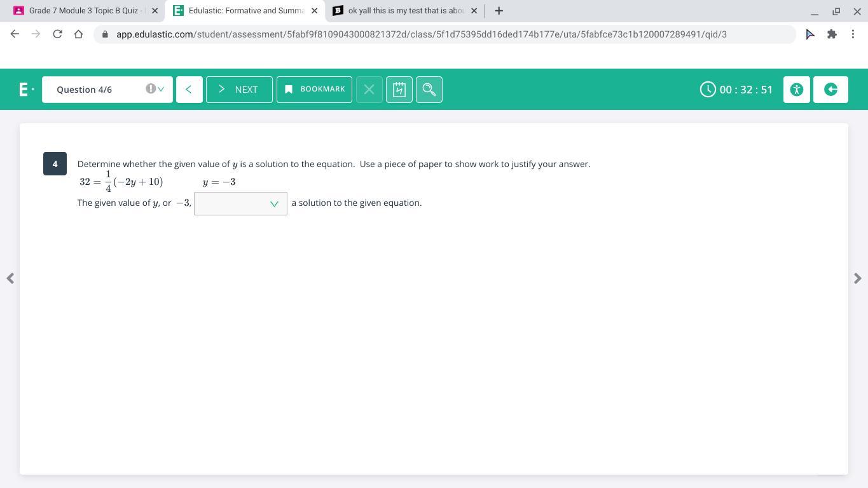This screenshot has height=488, width=868.
Task: Go to previous question with left chevron button
Action: pyautogui.click(x=189, y=90)
